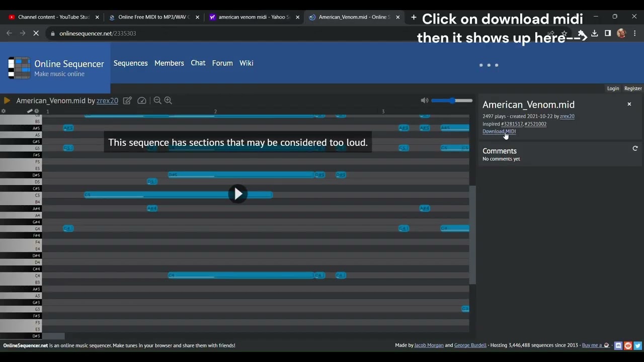Screen dimensions: 644x362
Task: Click the large play button over the piano roll
Action: click(238, 194)
